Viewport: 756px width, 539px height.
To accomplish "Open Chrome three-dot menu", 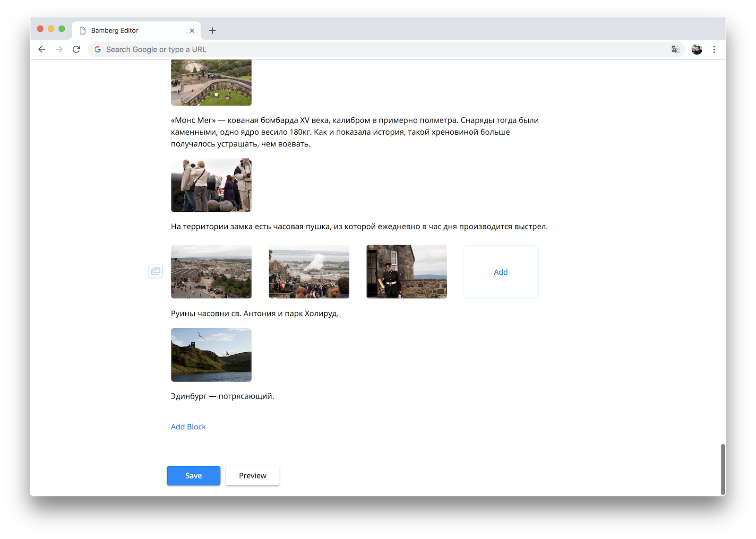I will pyautogui.click(x=714, y=49).
